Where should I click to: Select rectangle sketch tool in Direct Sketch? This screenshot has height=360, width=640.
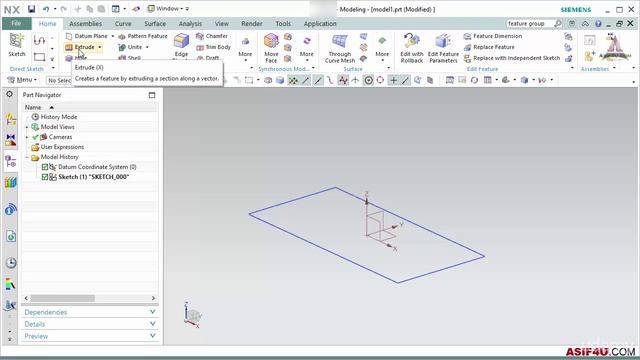pos(40,57)
